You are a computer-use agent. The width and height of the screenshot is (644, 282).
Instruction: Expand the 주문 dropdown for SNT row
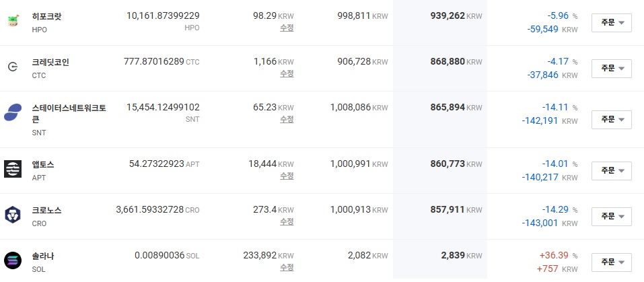click(611, 119)
